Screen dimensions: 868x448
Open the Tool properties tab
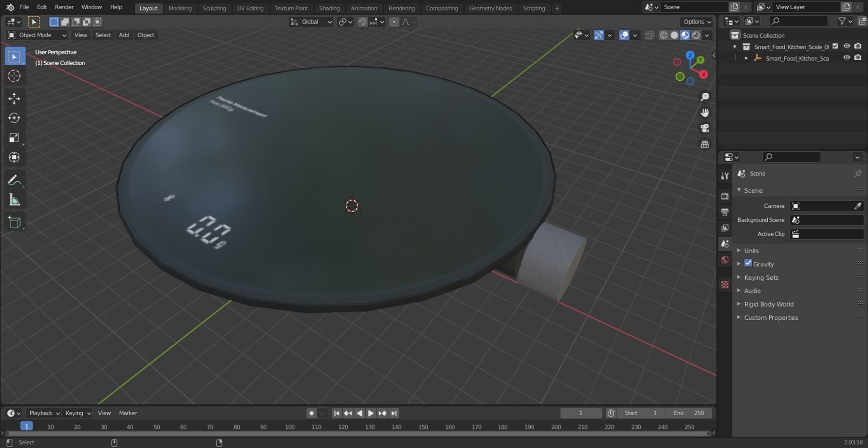(x=725, y=176)
